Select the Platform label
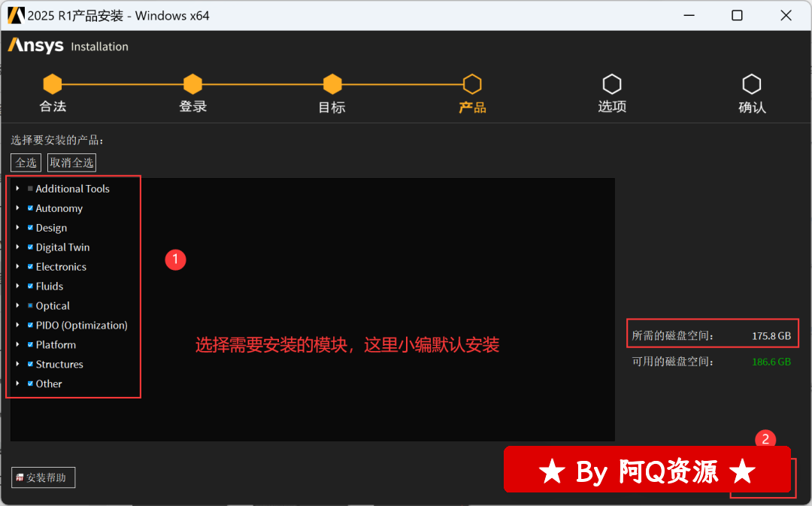 [56, 344]
